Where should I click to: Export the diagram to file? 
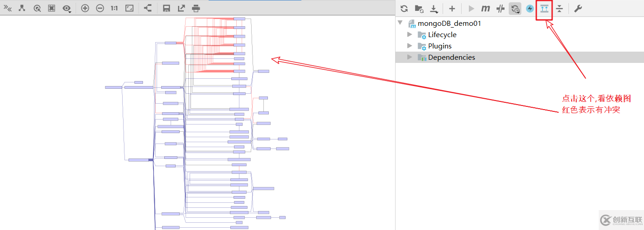[181, 8]
